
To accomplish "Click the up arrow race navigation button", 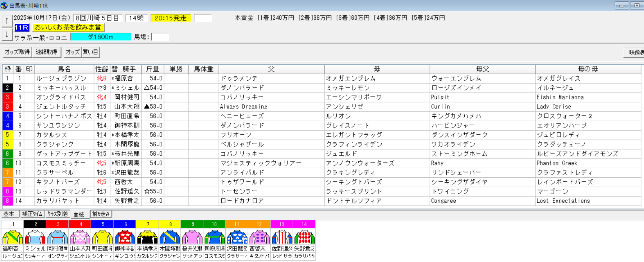I will [7, 21].
